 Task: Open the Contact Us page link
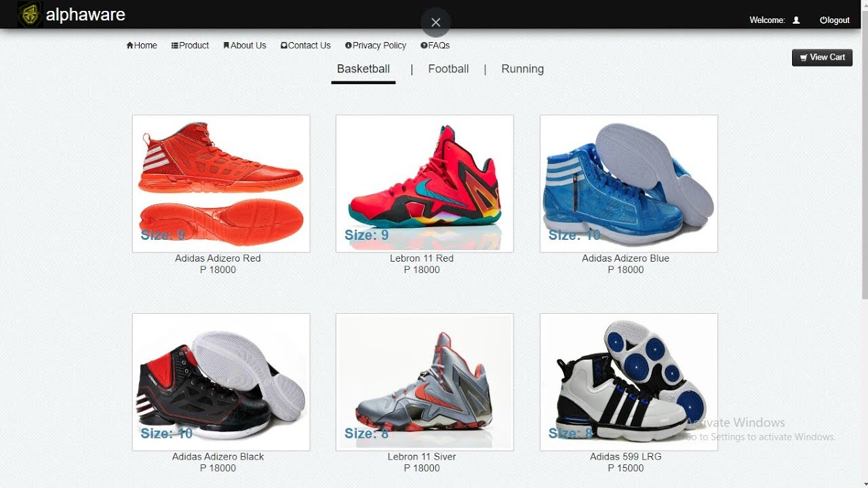point(306,45)
